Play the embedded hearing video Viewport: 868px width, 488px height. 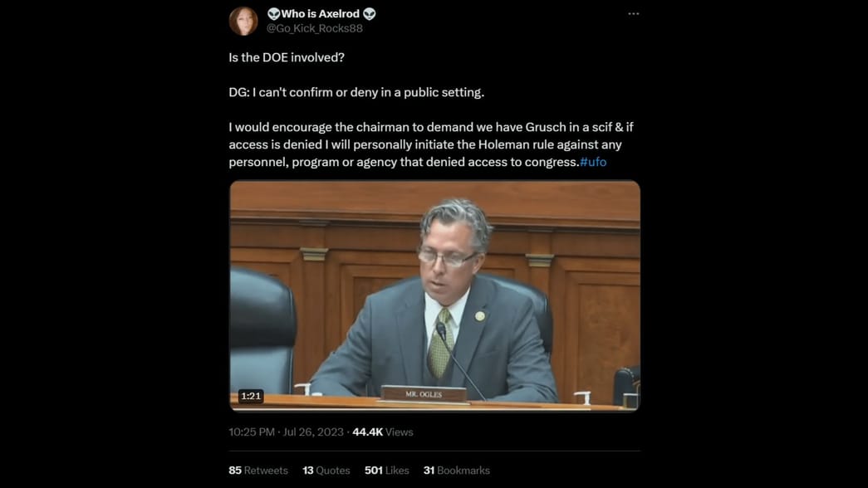434,296
